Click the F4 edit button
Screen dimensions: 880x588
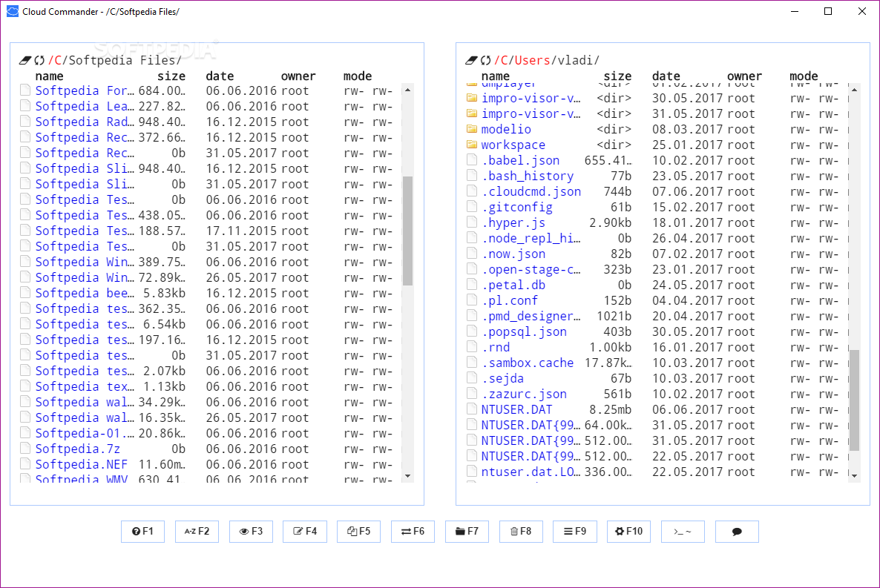point(305,532)
